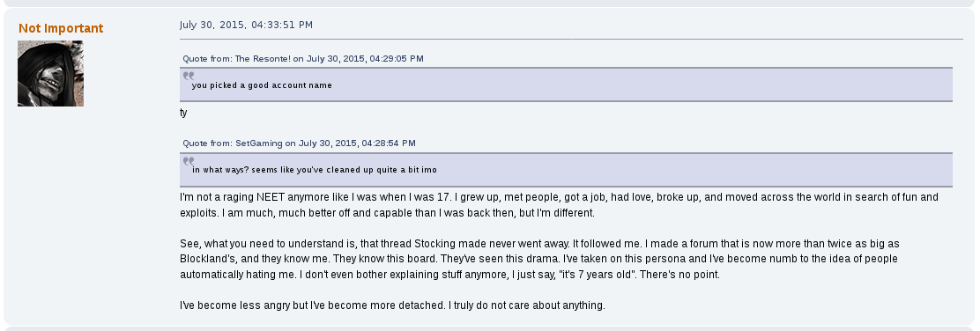The image size is (980, 331).
Task: Open the Not Important user profile
Action: [x=61, y=28]
